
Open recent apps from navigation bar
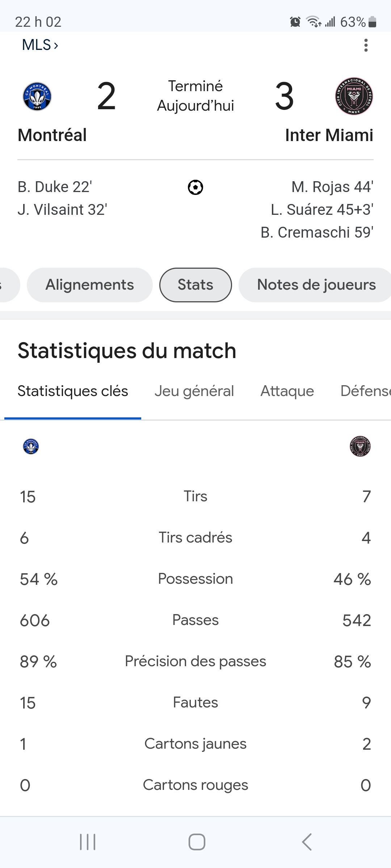88,842
